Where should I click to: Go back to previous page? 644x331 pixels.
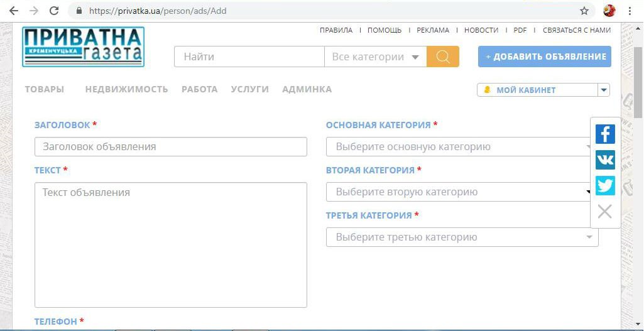[x=13, y=11]
